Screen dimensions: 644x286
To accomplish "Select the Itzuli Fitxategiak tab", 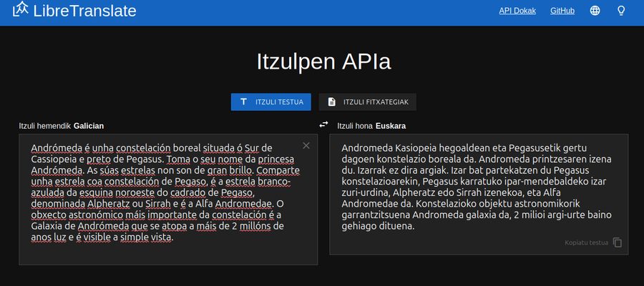I will click(368, 102).
